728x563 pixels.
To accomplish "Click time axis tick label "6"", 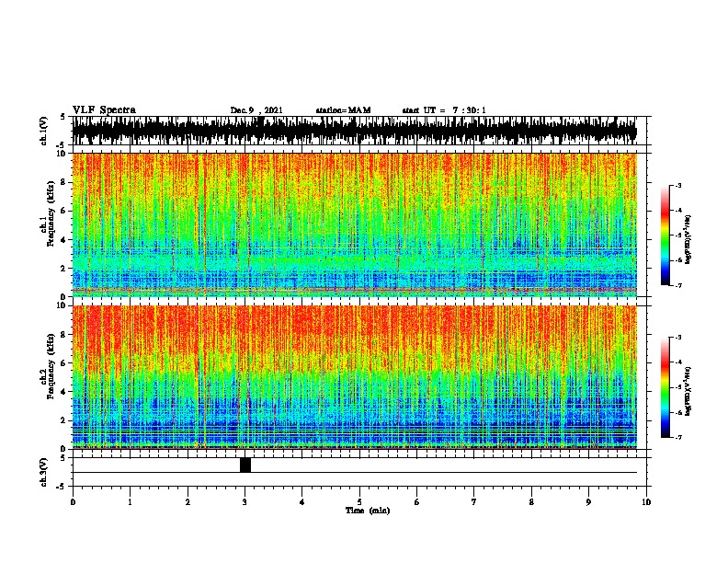I will coord(417,502).
